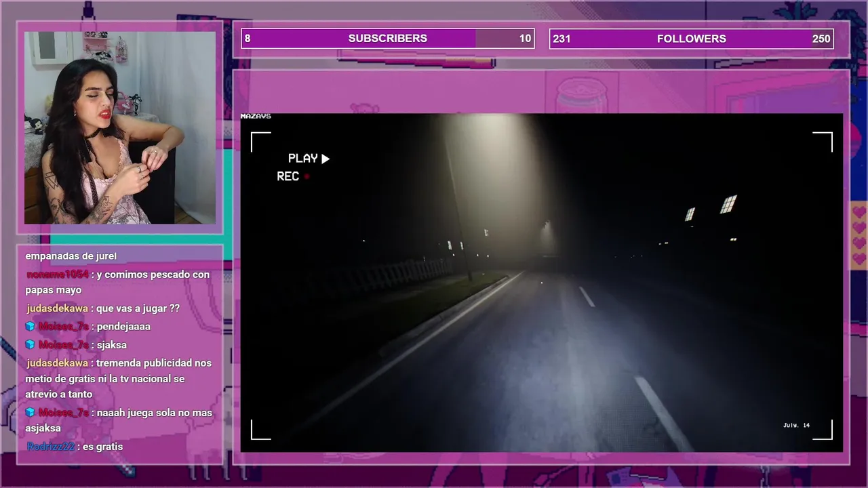Click the 'empanadas de jurel' chat line
The height and width of the screenshot is (488, 868).
71,256
